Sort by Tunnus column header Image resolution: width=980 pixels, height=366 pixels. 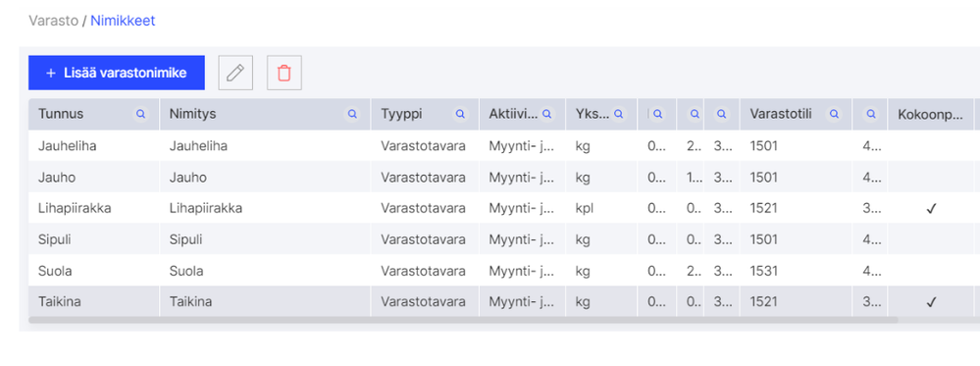click(x=61, y=114)
